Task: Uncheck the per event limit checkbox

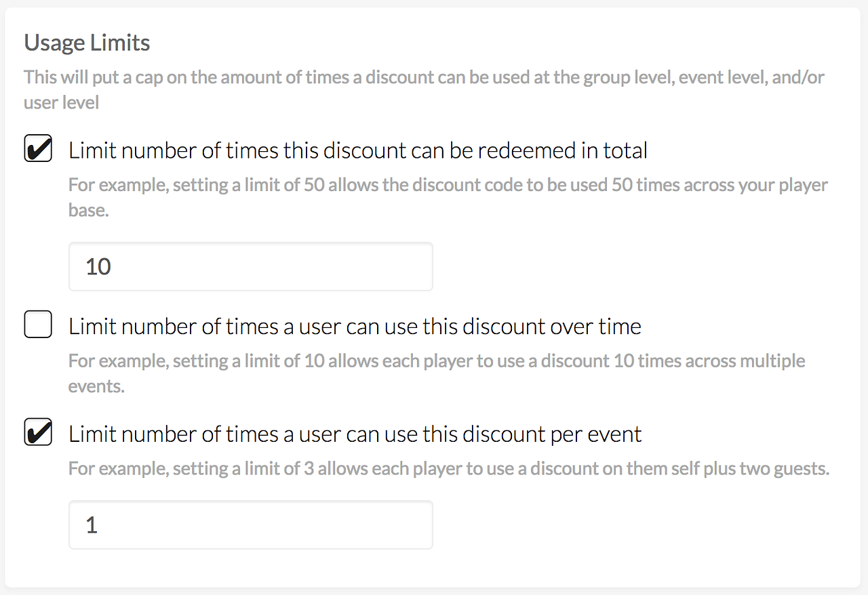Action: coord(38,433)
